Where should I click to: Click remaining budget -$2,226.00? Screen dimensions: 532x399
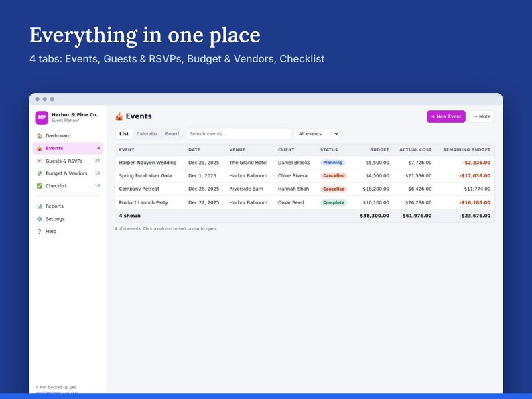(x=476, y=163)
